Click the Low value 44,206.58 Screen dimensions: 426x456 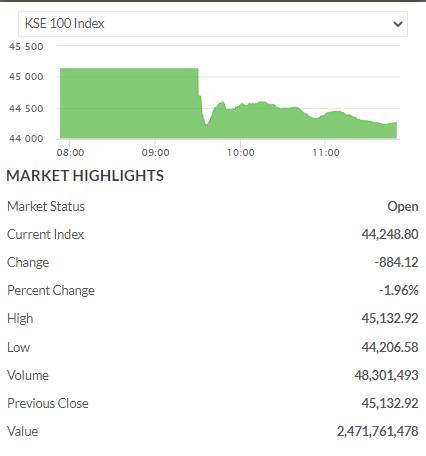click(390, 347)
